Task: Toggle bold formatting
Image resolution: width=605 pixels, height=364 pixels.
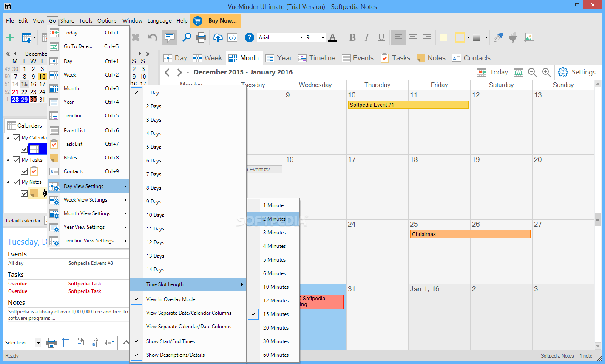Action: [x=352, y=37]
